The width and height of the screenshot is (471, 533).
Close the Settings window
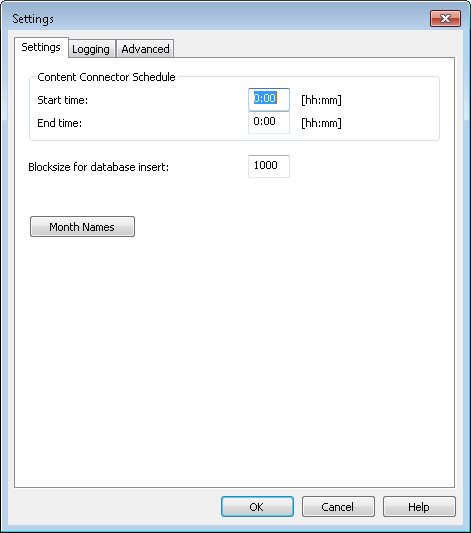(x=445, y=18)
